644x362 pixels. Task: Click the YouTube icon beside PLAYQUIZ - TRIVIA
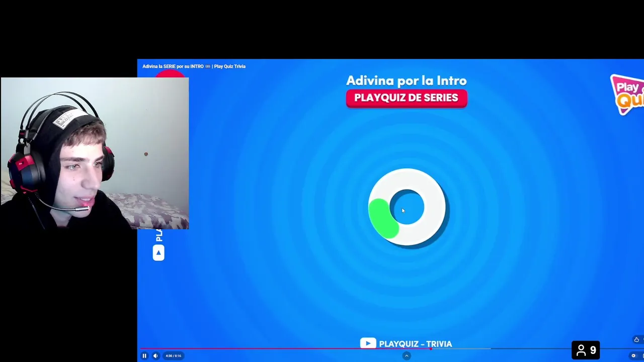pyautogui.click(x=368, y=344)
